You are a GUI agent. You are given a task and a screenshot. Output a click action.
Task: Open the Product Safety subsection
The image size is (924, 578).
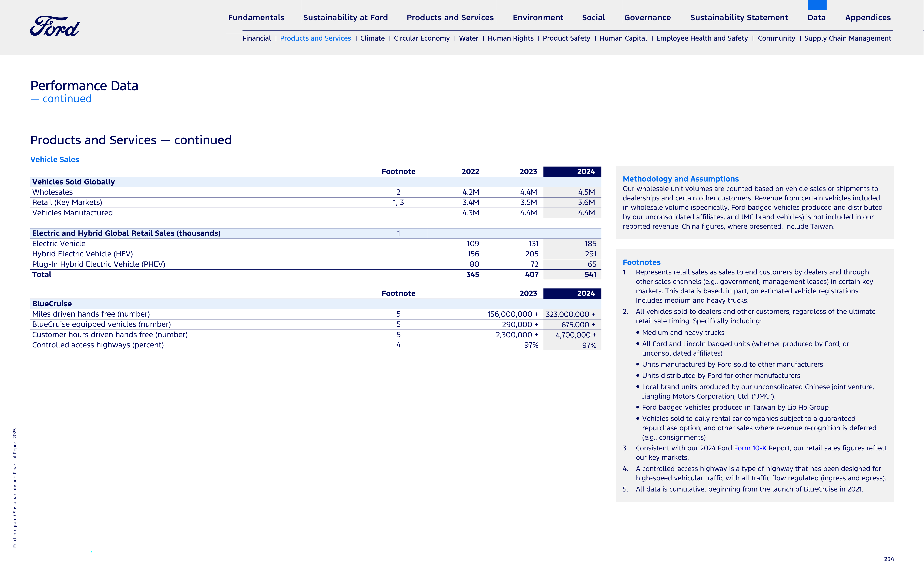pos(566,38)
